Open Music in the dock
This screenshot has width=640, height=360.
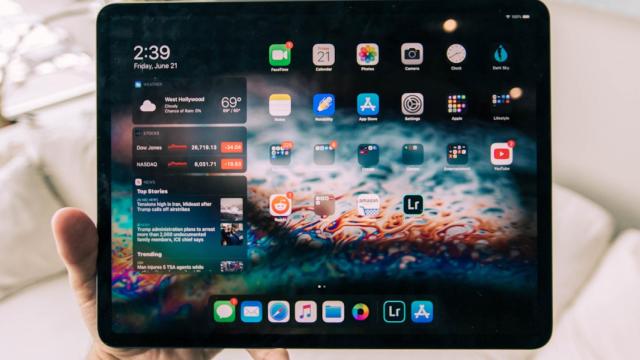[306, 312]
